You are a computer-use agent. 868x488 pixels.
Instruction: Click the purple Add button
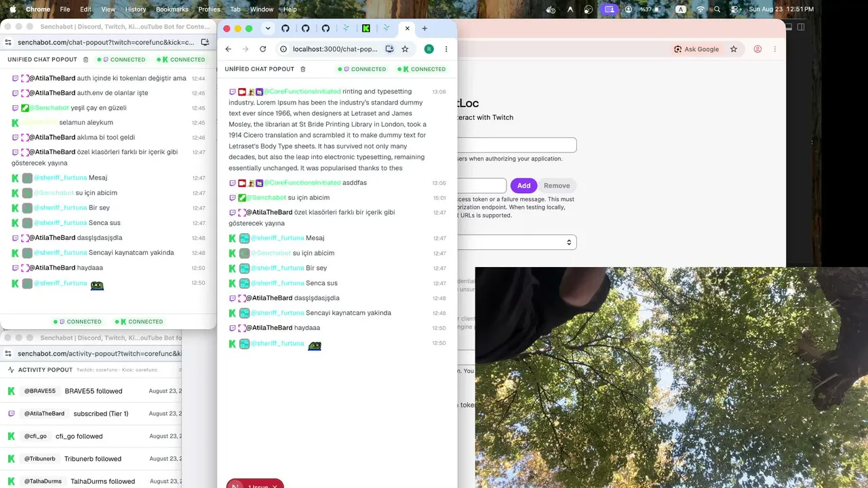pyautogui.click(x=524, y=186)
